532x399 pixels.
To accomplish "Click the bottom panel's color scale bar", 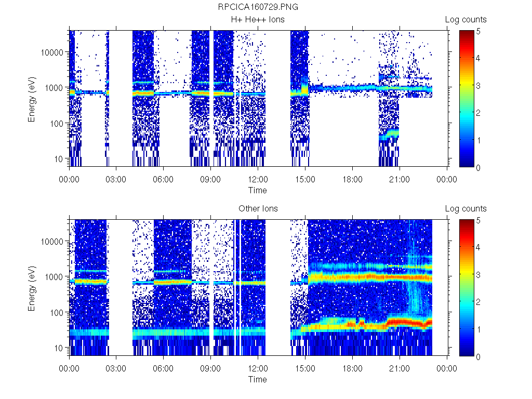I will pos(466,287).
